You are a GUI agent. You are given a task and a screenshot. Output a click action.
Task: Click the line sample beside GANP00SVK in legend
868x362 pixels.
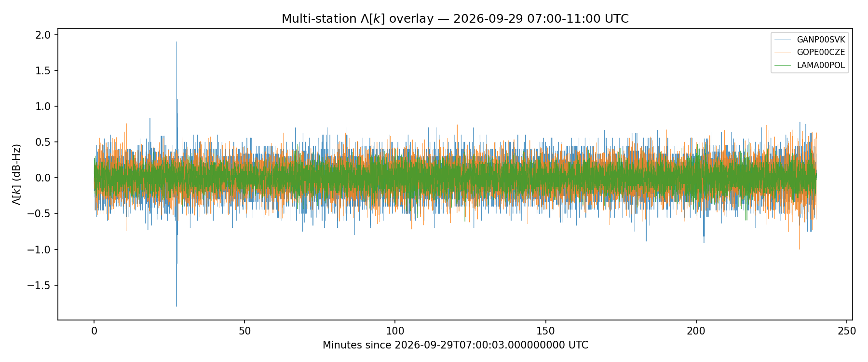783,40
